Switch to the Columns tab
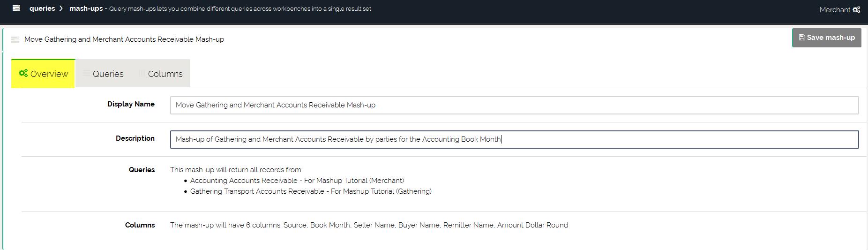The width and height of the screenshot is (868, 250). 165,74
